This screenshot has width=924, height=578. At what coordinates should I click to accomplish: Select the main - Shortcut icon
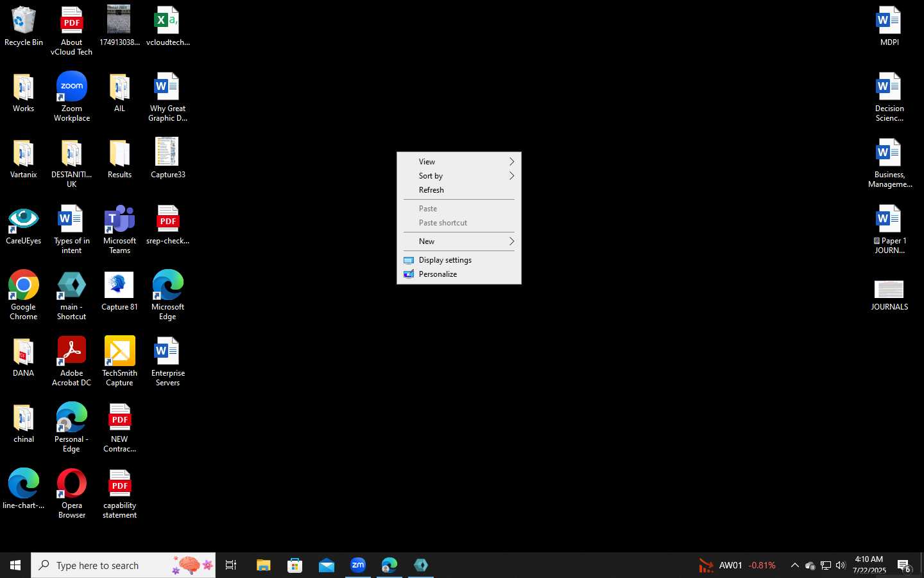72,295
